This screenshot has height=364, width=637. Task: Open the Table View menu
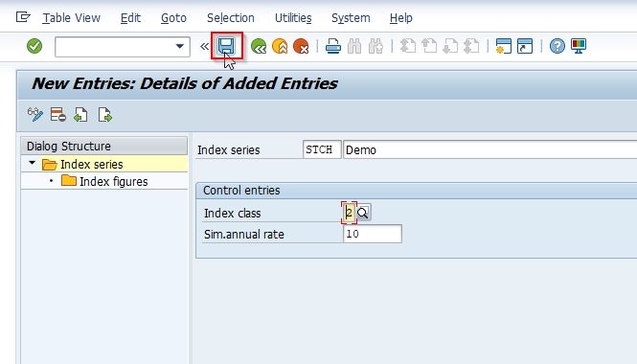(72, 18)
